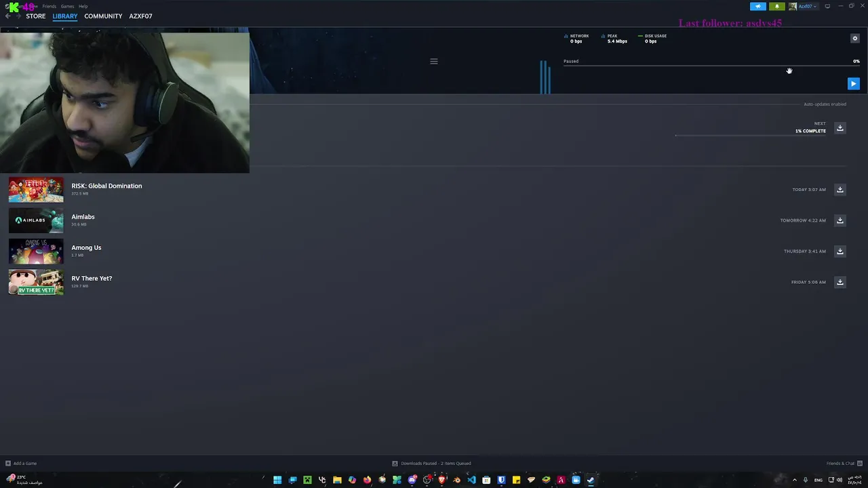The image size is (868, 488).
Task: Download the next queued item at 1% complete
Action: tap(840, 128)
